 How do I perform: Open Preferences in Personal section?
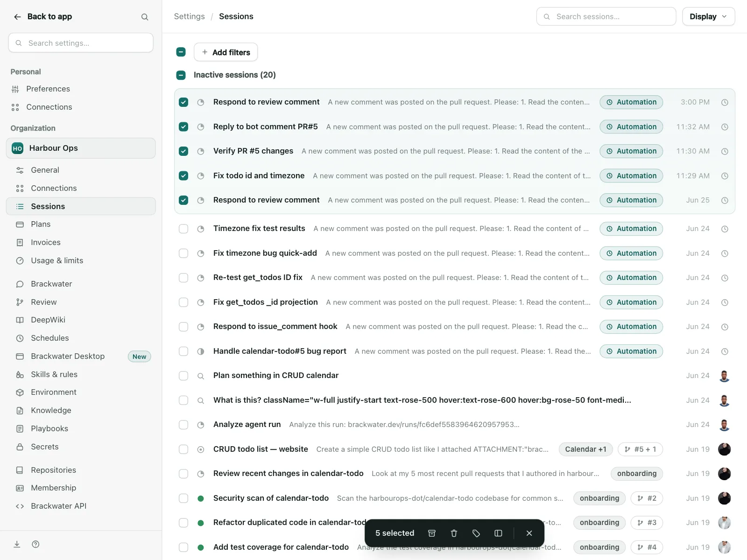81,89
